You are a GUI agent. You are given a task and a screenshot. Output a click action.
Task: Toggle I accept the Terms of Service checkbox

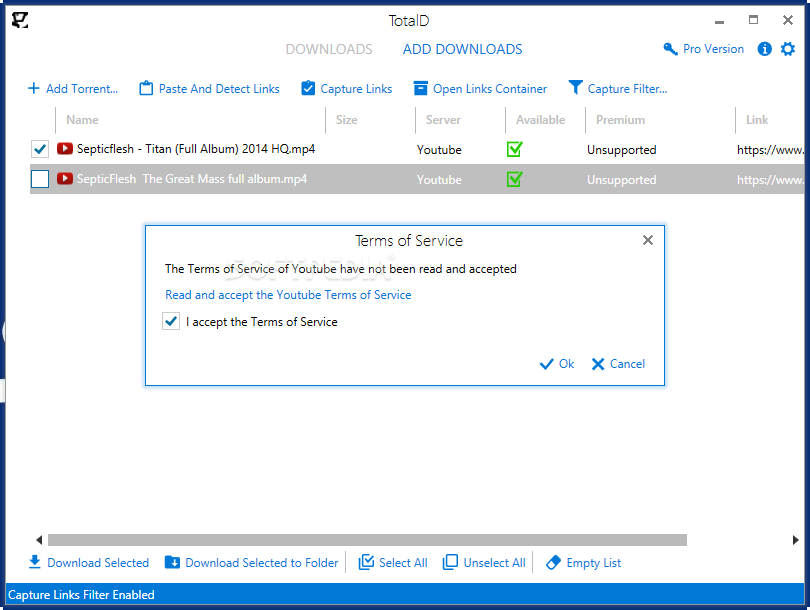tap(171, 321)
